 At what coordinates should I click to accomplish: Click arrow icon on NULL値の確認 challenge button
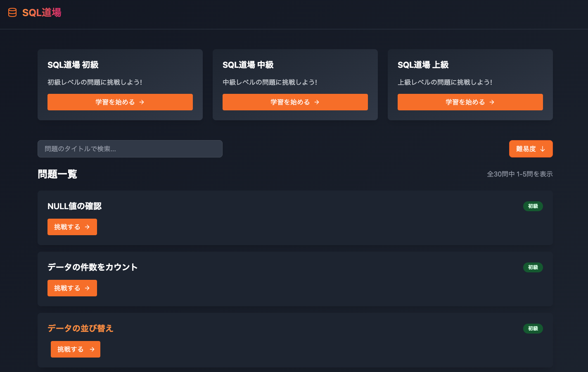tap(87, 227)
